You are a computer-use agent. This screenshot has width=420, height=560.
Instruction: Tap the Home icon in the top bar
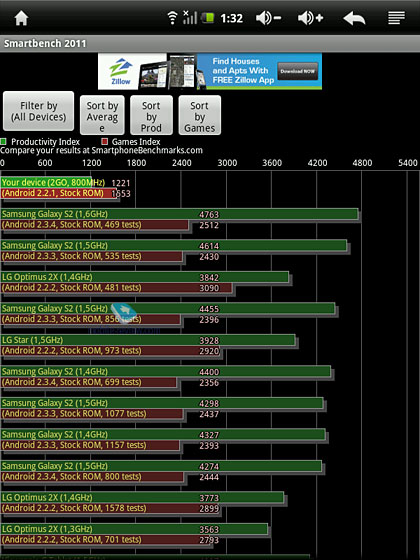click(21, 18)
